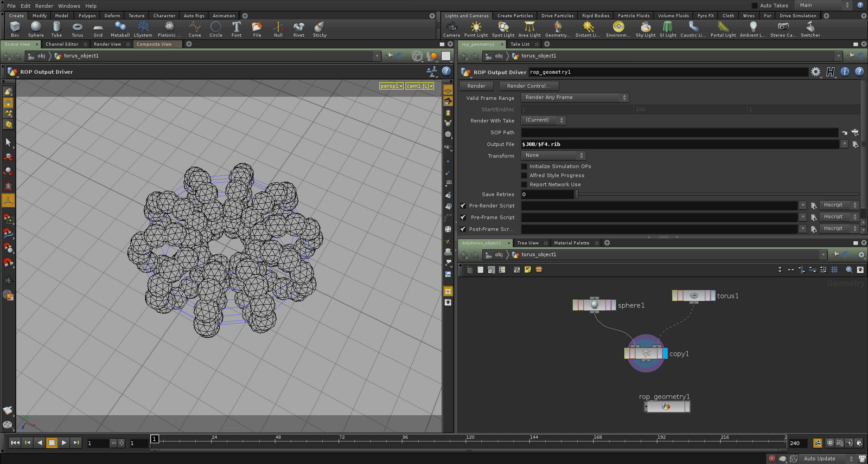This screenshot has height=464, width=868.
Task: Adjust the Save Retries slider
Action: click(x=577, y=195)
